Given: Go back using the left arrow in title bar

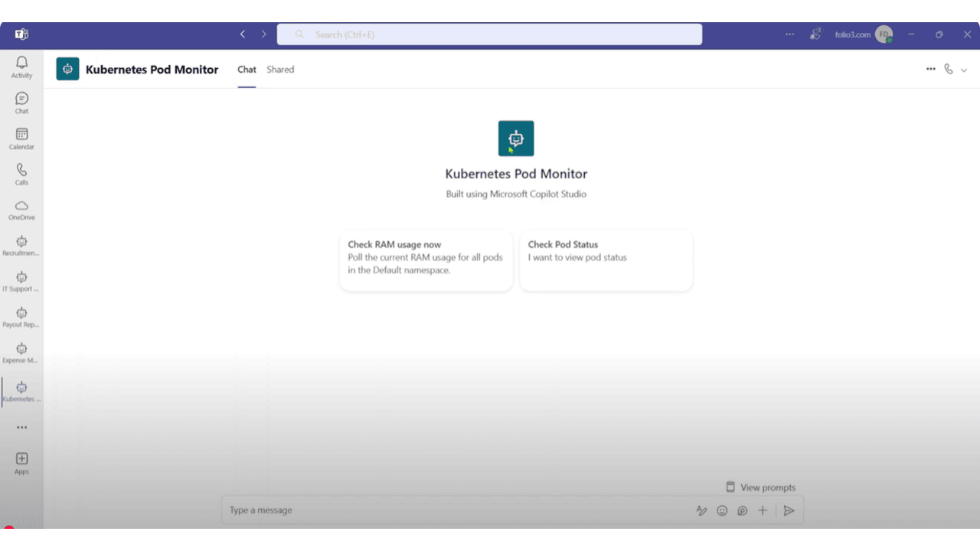Looking at the screenshot, I should [x=243, y=34].
